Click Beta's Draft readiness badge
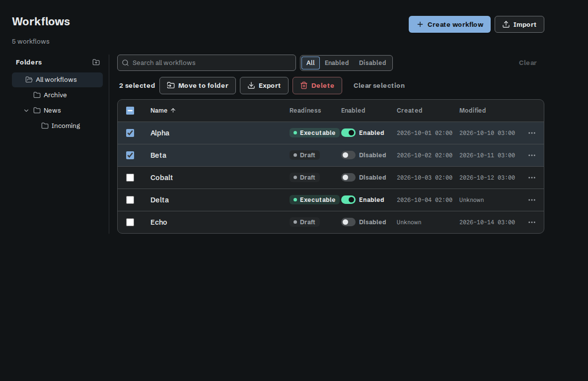This screenshot has width=588, height=381. 304,155
